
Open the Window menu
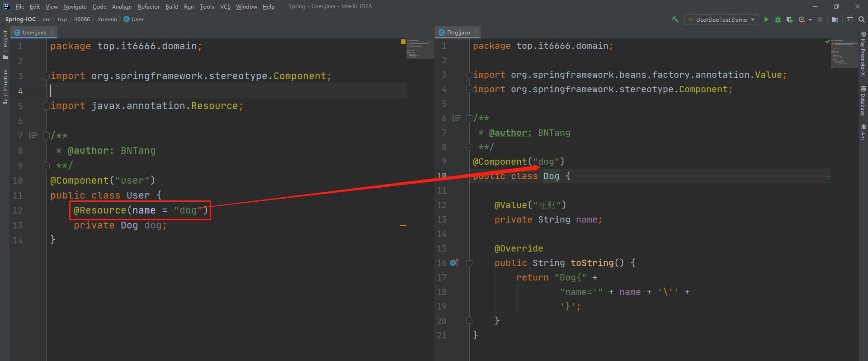tap(246, 6)
